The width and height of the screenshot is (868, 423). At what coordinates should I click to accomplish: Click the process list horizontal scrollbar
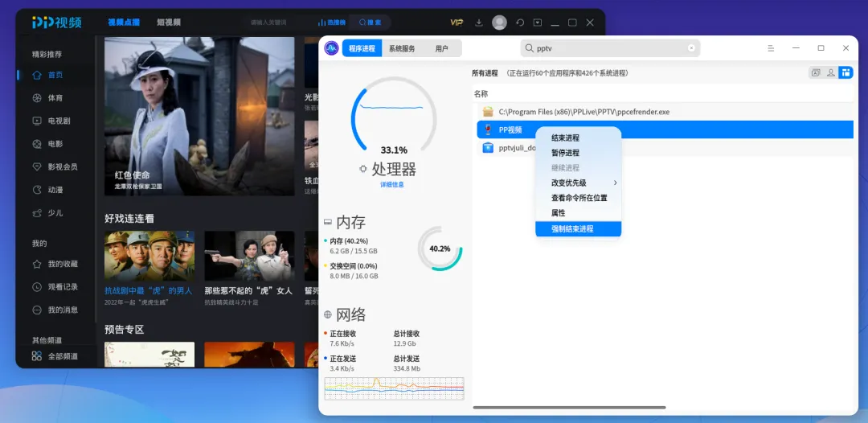coord(570,408)
